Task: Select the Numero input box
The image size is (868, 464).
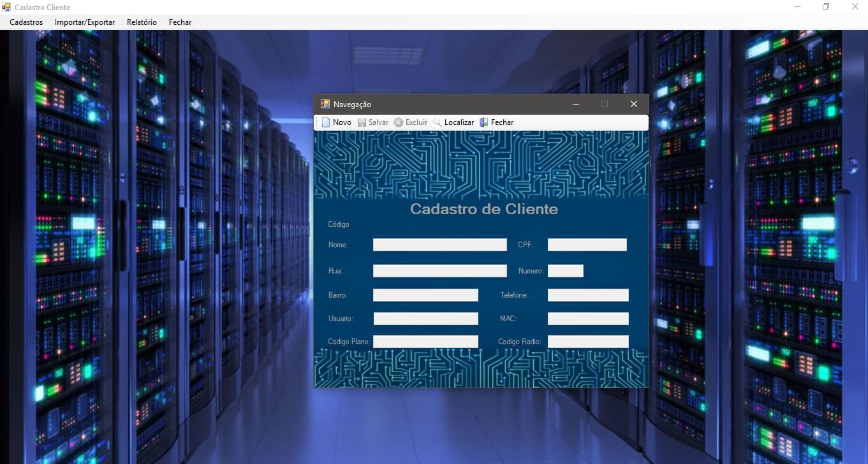Action: tap(565, 270)
